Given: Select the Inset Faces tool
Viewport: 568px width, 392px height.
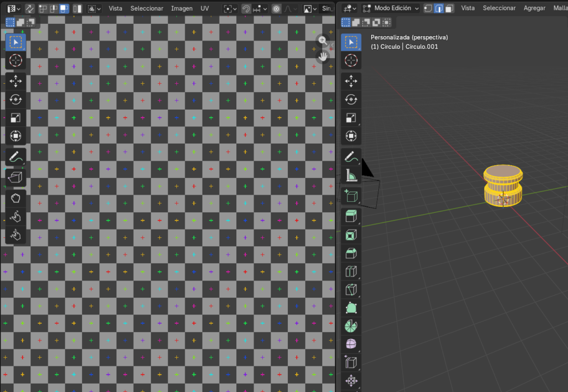Looking at the screenshot, I should tap(351, 235).
